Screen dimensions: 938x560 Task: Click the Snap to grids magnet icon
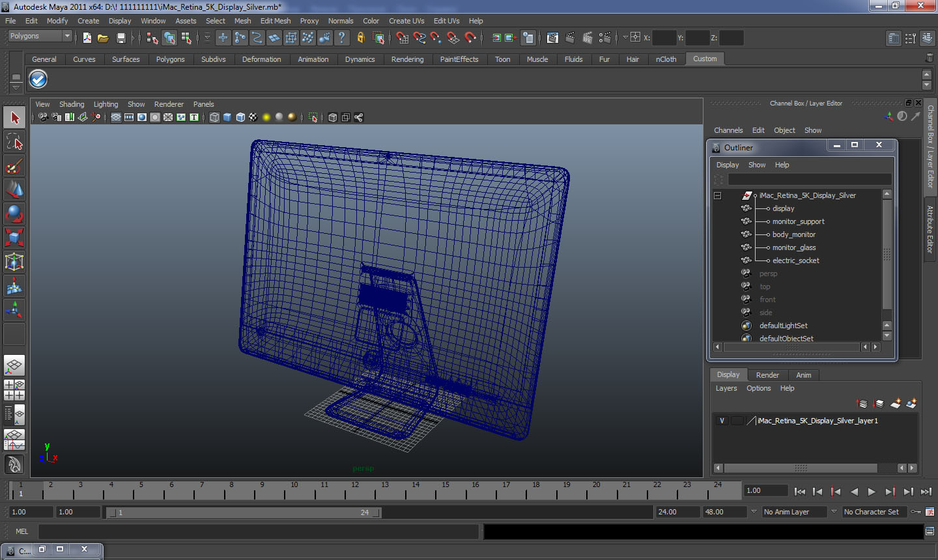pos(403,38)
